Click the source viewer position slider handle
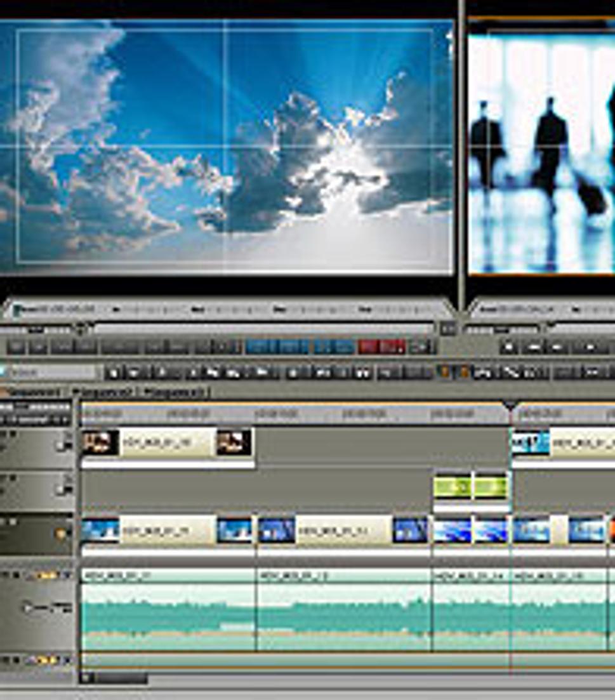The height and width of the screenshot is (700, 615). 82,329
